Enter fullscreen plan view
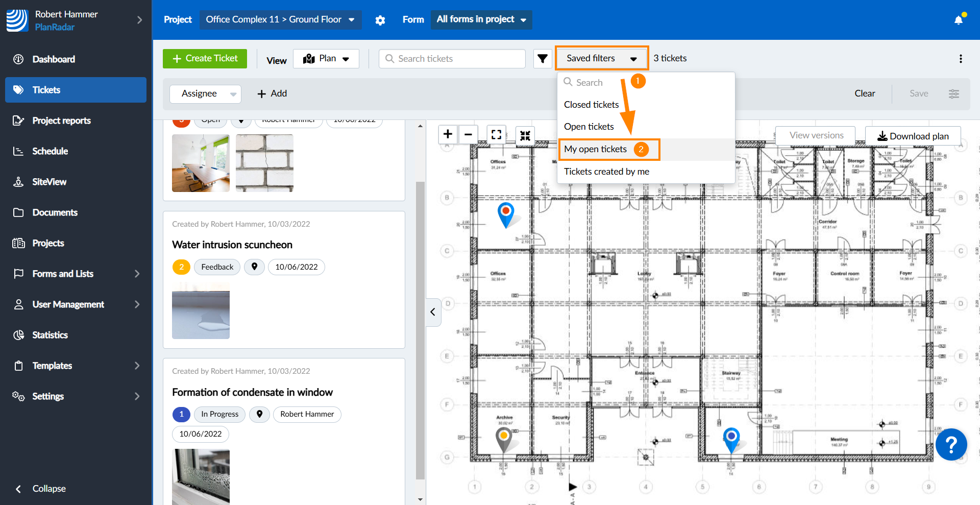980x505 pixels. pos(496,135)
